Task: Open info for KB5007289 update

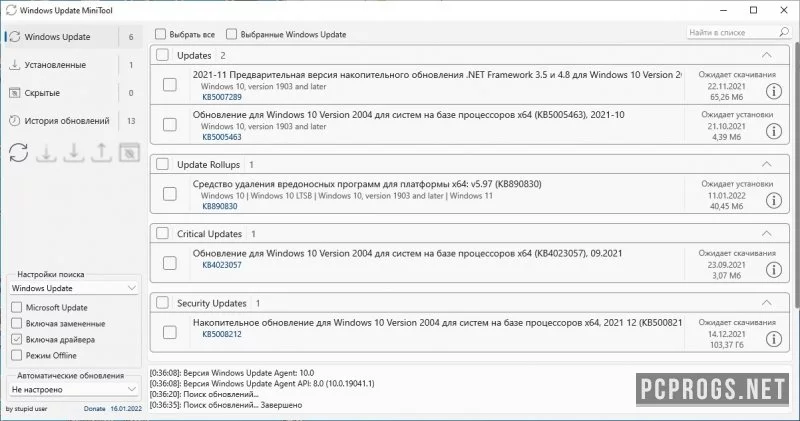Action: (773, 91)
